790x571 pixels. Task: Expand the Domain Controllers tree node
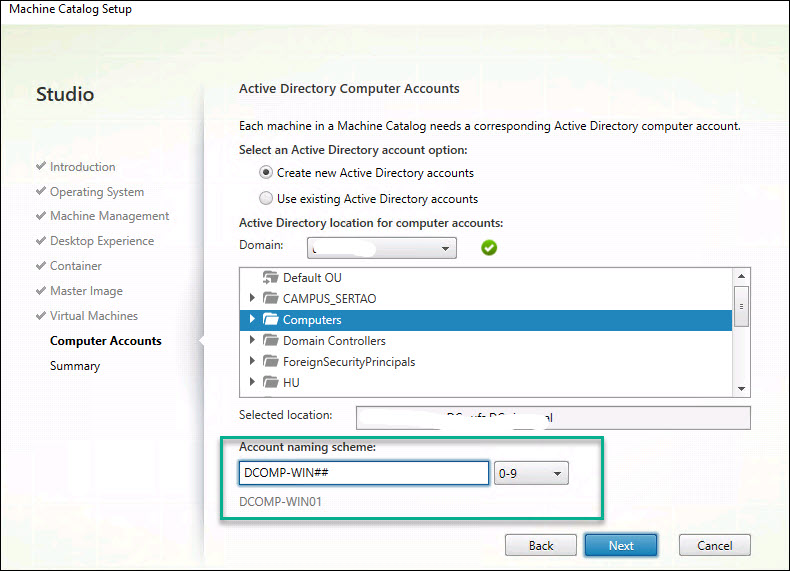(x=252, y=341)
